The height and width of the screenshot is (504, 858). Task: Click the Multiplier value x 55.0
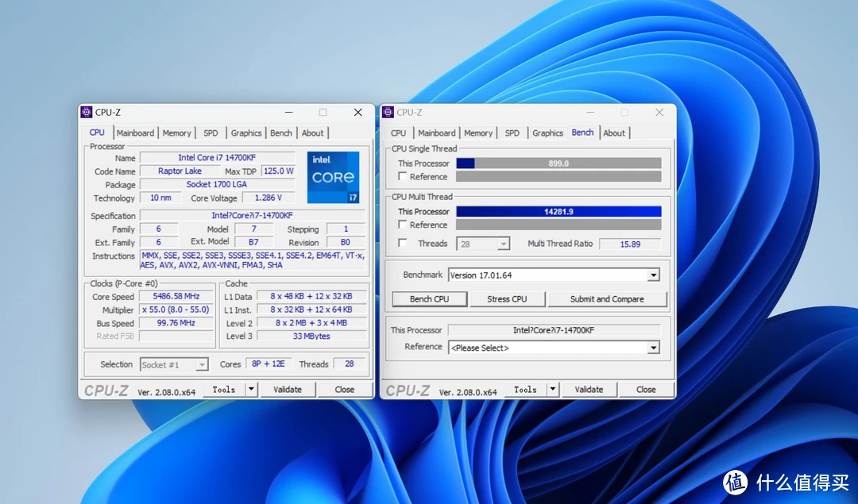(x=176, y=310)
